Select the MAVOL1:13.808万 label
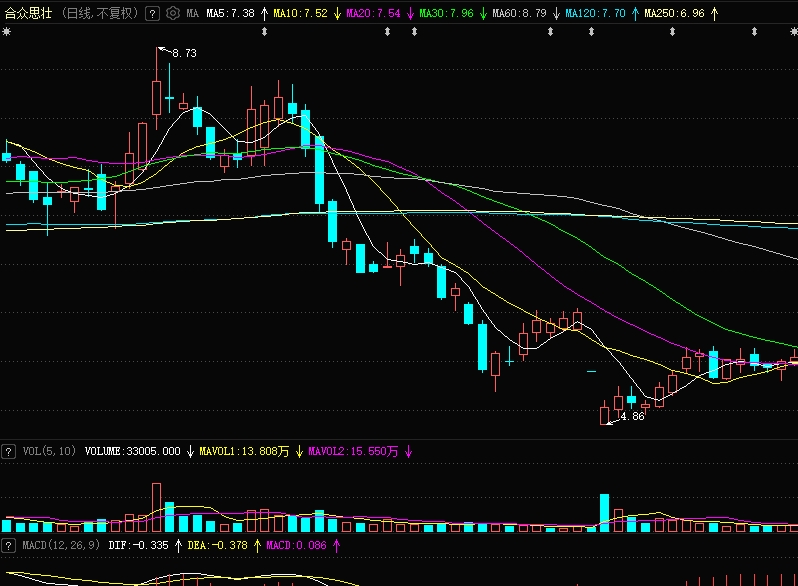Viewport: 798px width, 586px height. pos(244,451)
